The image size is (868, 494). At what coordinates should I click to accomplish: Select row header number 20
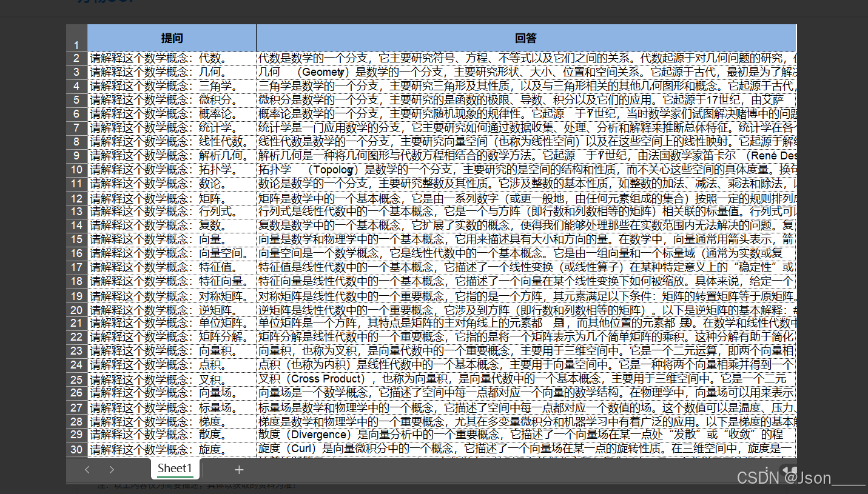coord(76,309)
